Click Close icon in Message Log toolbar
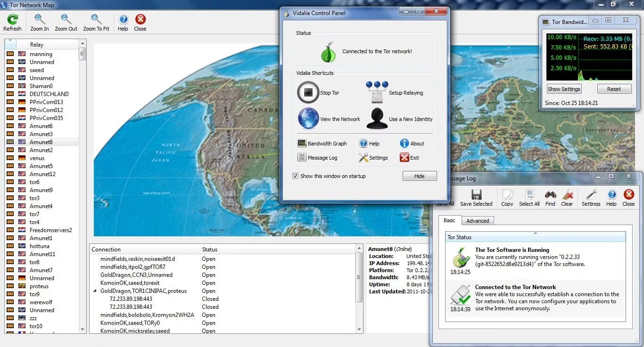This screenshot has width=644, height=347. [x=628, y=198]
